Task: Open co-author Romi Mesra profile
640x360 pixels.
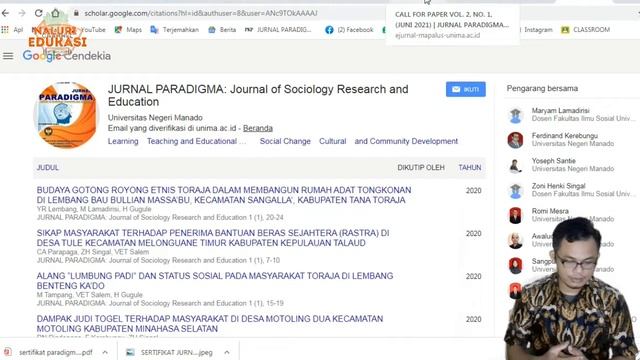Action: [550, 211]
